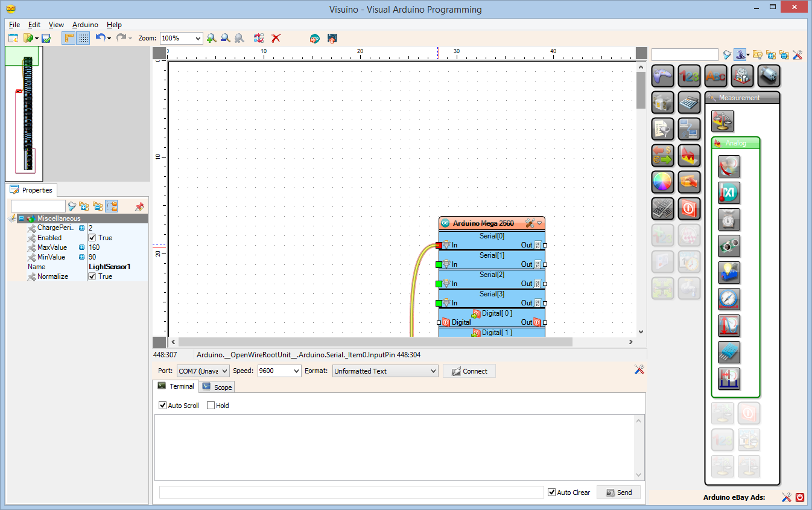
Task: Expand the ChargePeriod property plus box
Action: pos(81,228)
